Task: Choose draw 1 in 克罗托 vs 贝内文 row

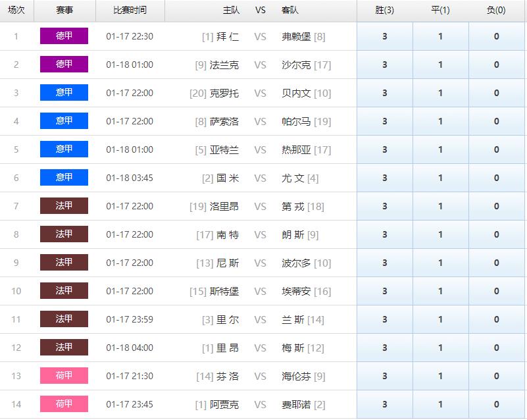Action: (441, 93)
